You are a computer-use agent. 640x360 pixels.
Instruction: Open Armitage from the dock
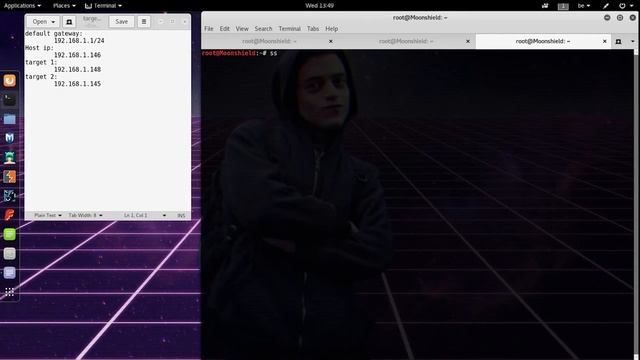tap(10, 157)
